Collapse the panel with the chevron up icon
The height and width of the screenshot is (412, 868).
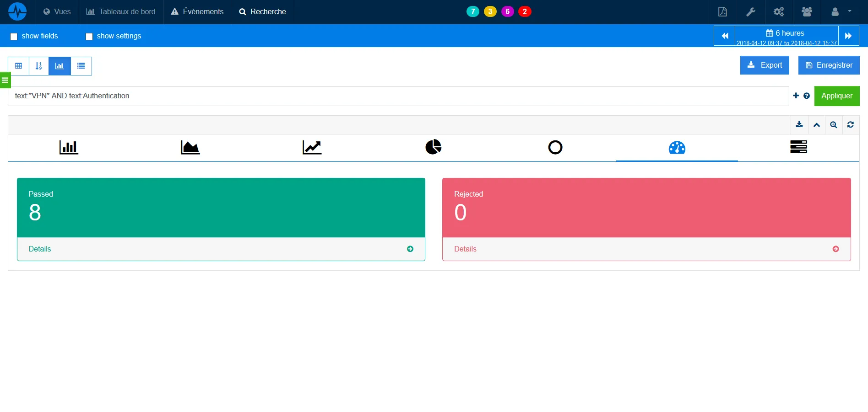[816, 125]
